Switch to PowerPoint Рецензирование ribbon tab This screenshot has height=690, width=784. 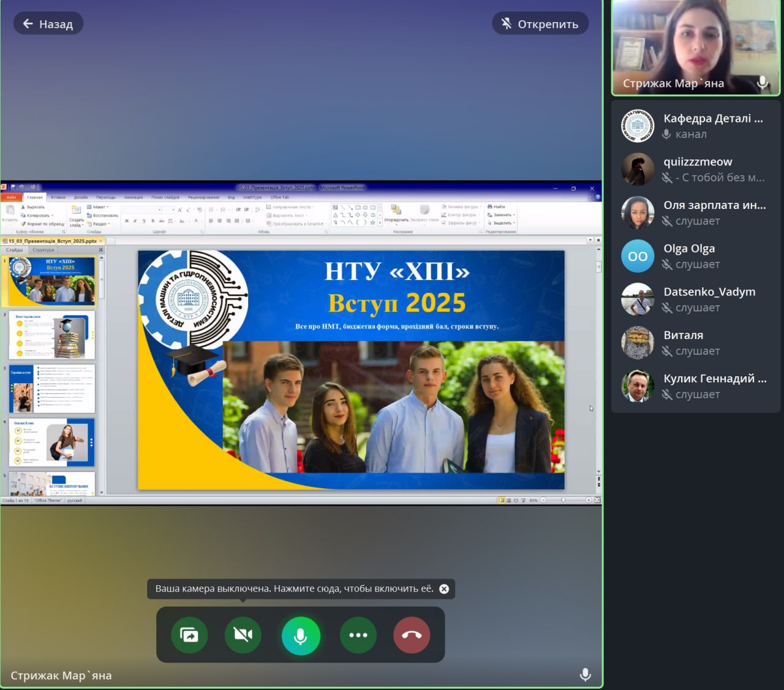click(x=203, y=197)
